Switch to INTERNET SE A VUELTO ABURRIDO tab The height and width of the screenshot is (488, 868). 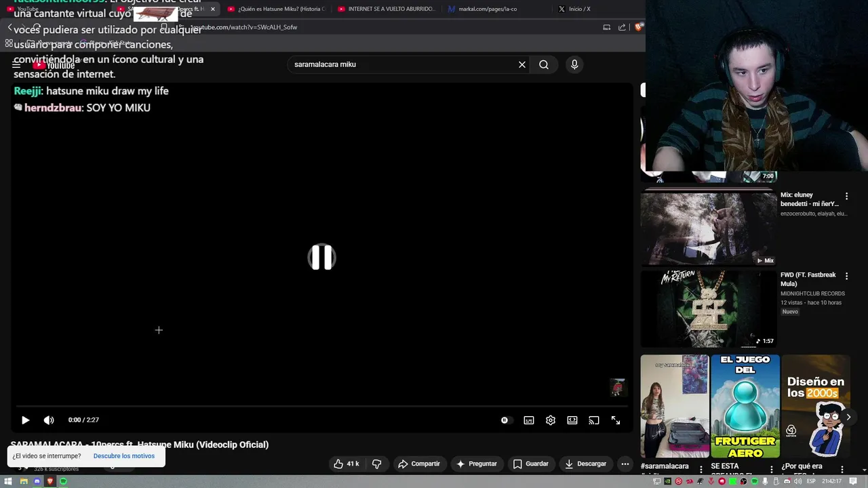click(387, 9)
